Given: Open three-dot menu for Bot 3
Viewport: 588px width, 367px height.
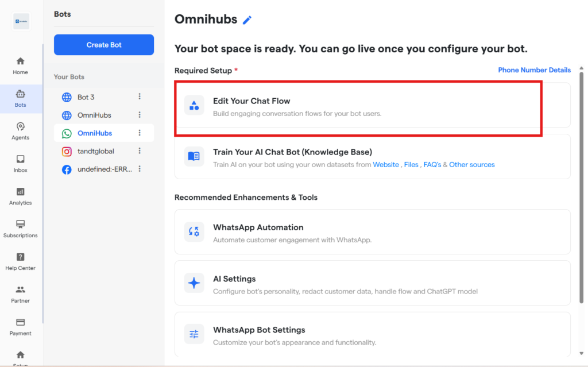Looking at the screenshot, I should click(140, 97).
